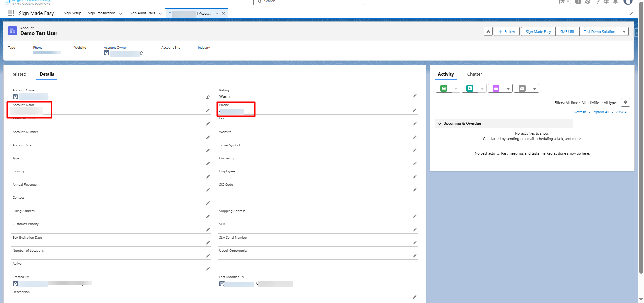Image resolution: width=644 pixels, height=303 pixels.
Task: Click the account hierarchy icon
Action: tap(488, 32)
